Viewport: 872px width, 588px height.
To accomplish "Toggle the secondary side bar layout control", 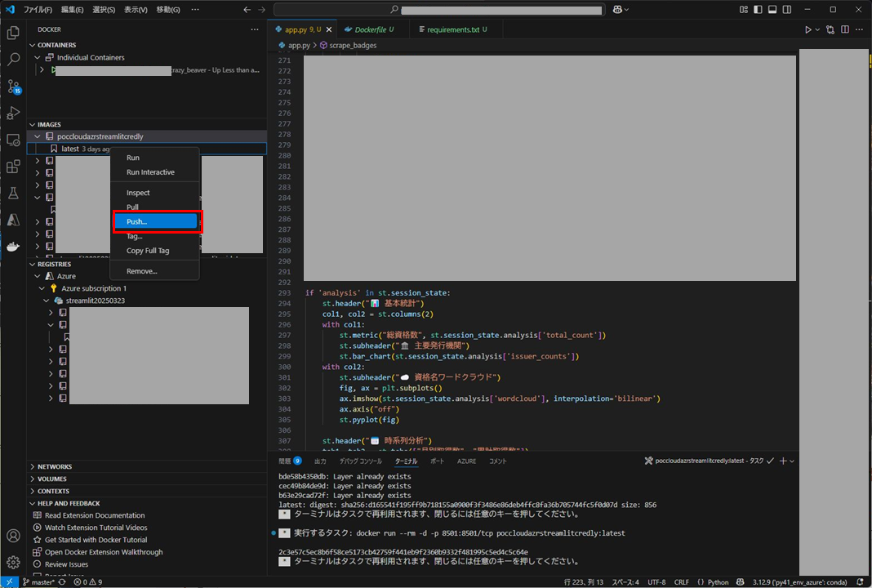I will (787, 9).
